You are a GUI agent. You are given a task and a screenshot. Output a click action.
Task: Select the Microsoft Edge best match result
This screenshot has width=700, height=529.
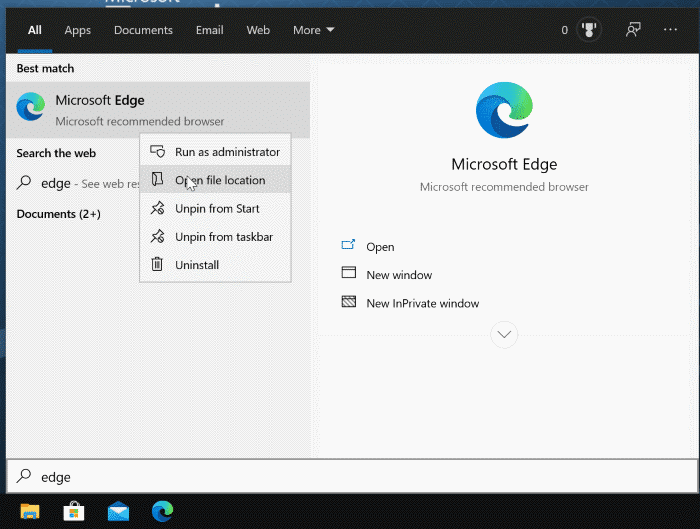click(158, 110)
